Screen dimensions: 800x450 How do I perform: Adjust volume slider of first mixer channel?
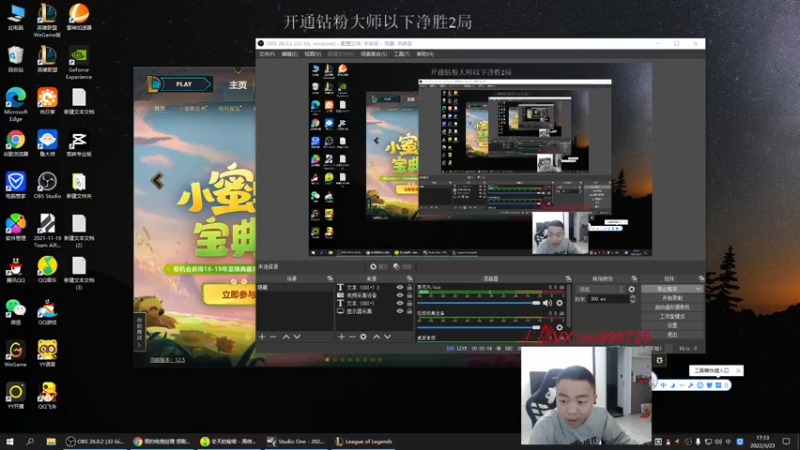tap(479, 303)
